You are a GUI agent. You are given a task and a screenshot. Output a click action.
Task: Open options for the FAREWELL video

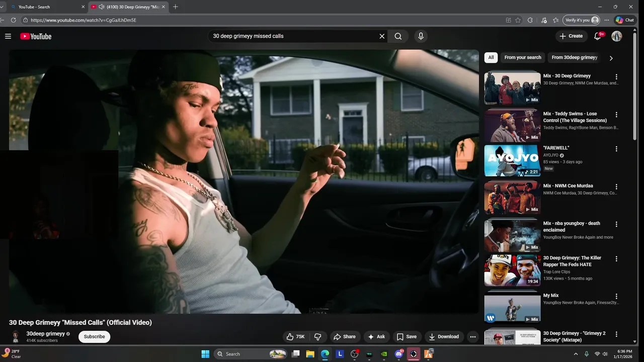tap(616, 149)
